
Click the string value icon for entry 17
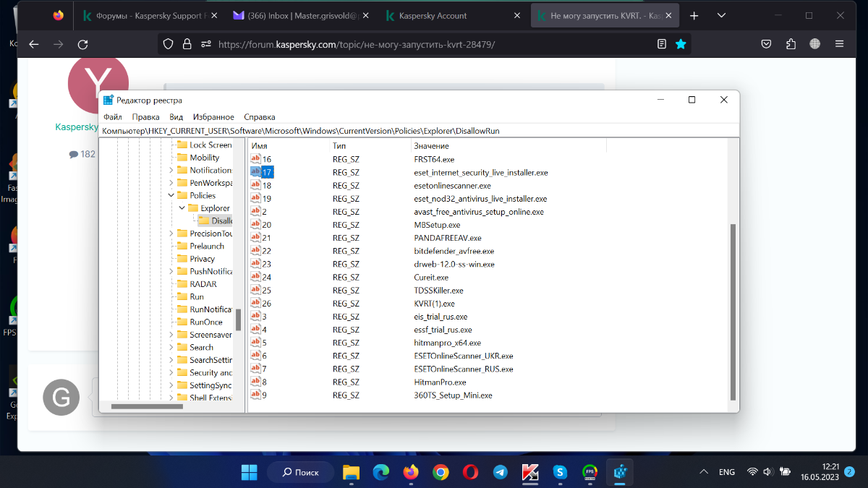point(255,172)
